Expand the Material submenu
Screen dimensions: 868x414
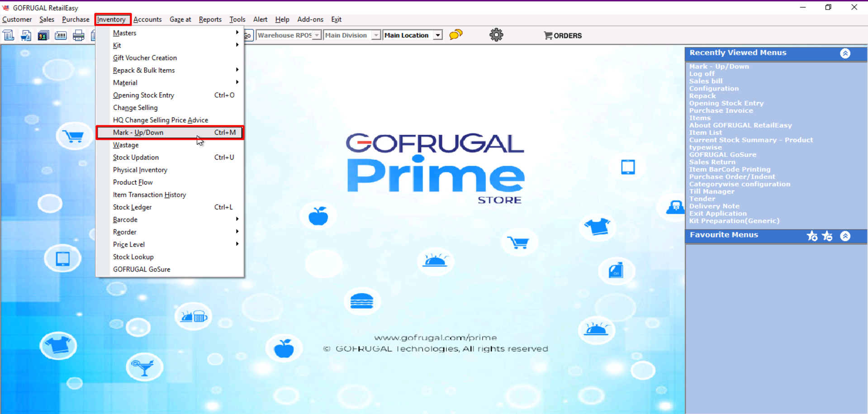click(x=170, y=83)
